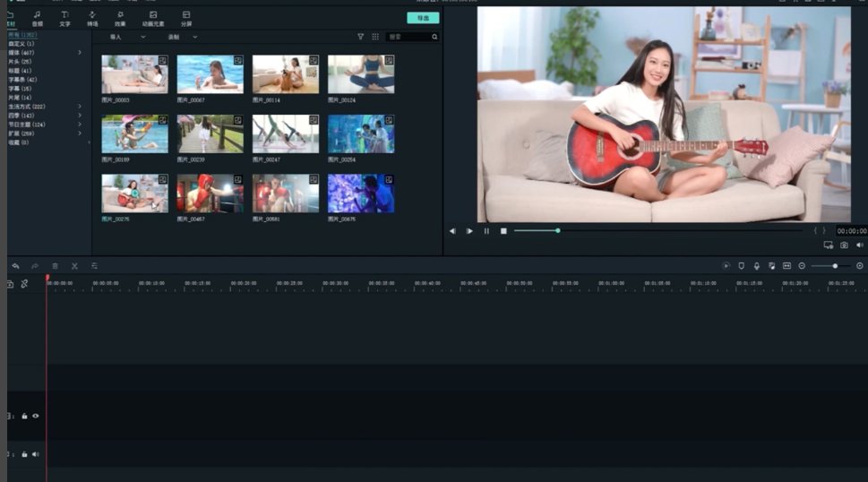Switch media library to grid view icon

(375, 37)
